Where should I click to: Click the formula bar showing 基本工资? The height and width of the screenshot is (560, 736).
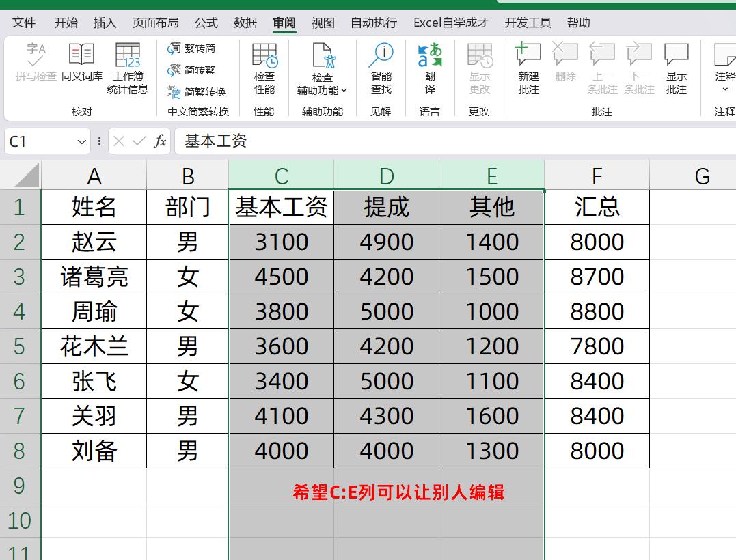click(455, 141)
